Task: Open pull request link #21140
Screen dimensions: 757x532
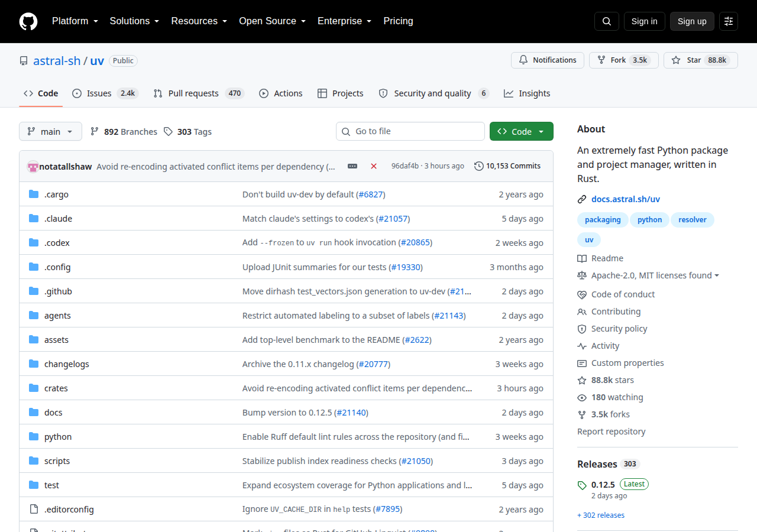Action: pyautogui.click(x=352, y=413)
